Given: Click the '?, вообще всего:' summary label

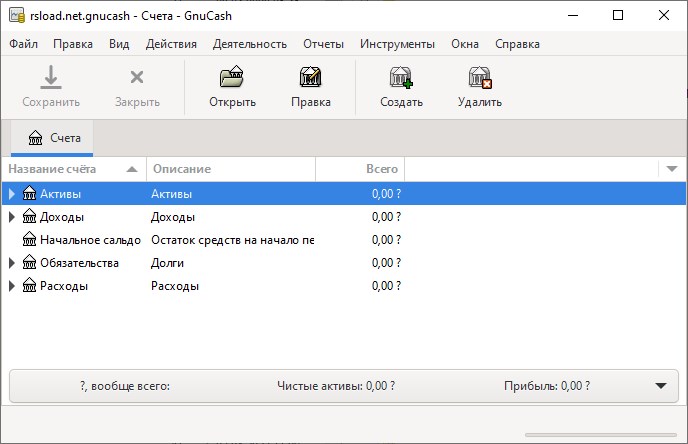Looking at the screenshot, I should 125,386.
